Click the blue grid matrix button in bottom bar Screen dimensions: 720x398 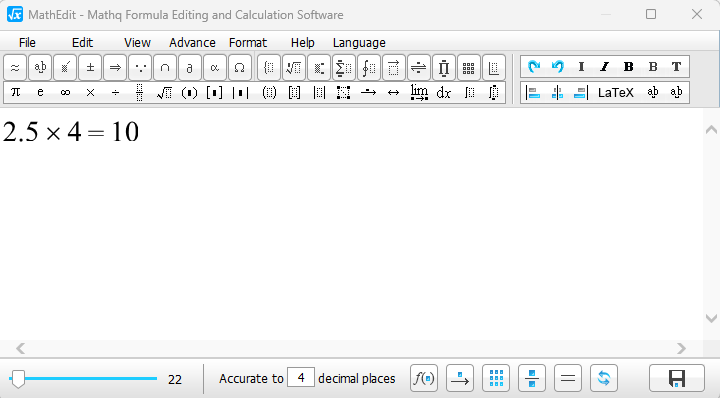click(496, 378)
